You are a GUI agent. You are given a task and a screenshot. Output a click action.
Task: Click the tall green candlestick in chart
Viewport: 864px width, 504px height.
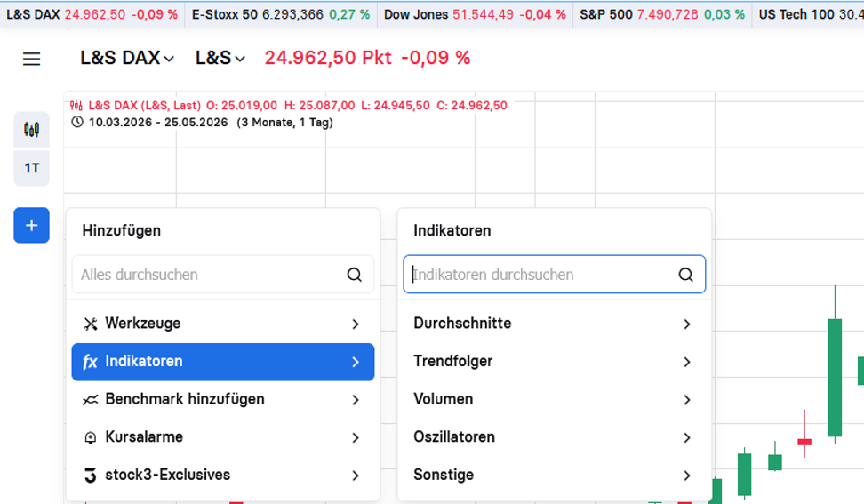pyautogui.click(x=835, y=377)
